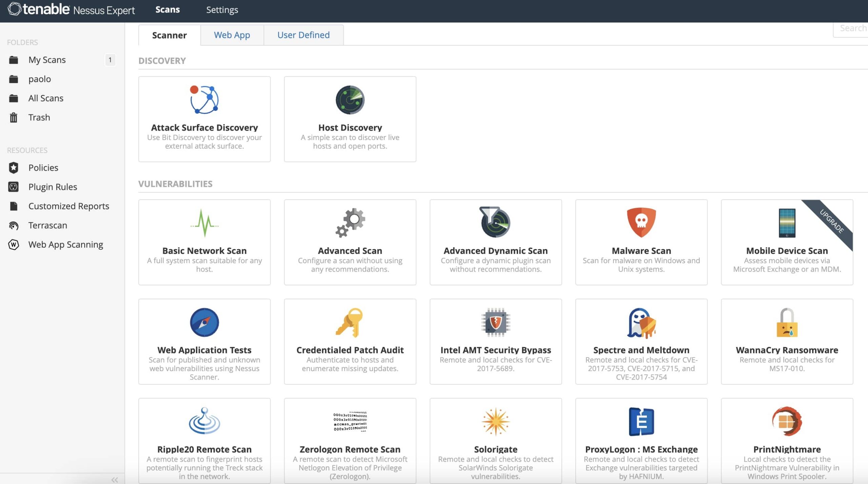Click the Host Discovery radar icon
The height and width of the screenshot is (484, 868).
pos(350,100)
